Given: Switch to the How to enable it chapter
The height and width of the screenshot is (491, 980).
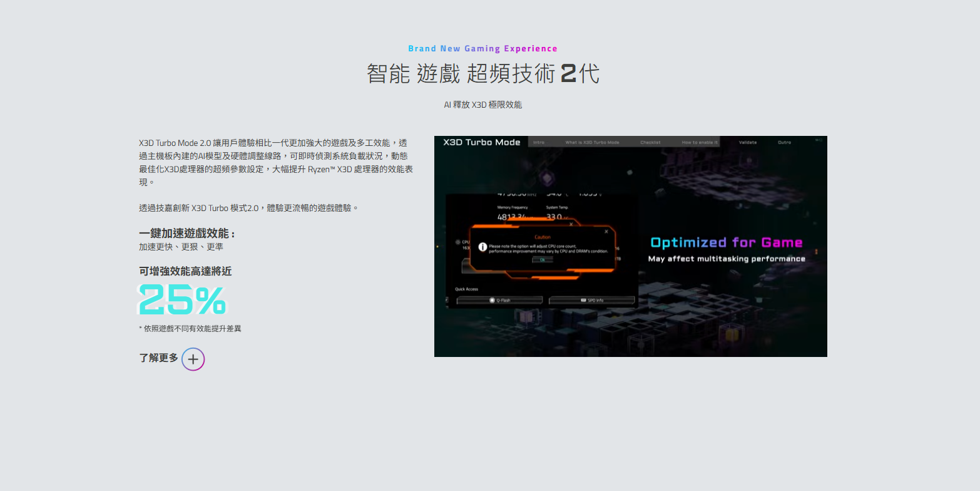Looking at the screenshot, I should [700, 142].
